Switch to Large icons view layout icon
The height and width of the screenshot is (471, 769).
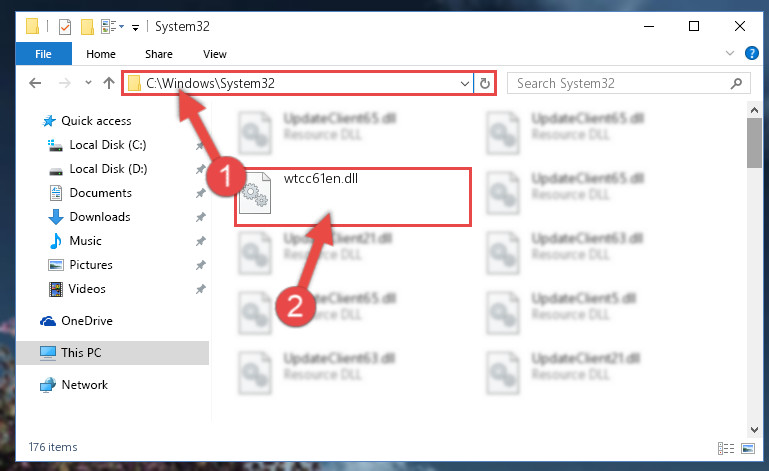point(748,448)
